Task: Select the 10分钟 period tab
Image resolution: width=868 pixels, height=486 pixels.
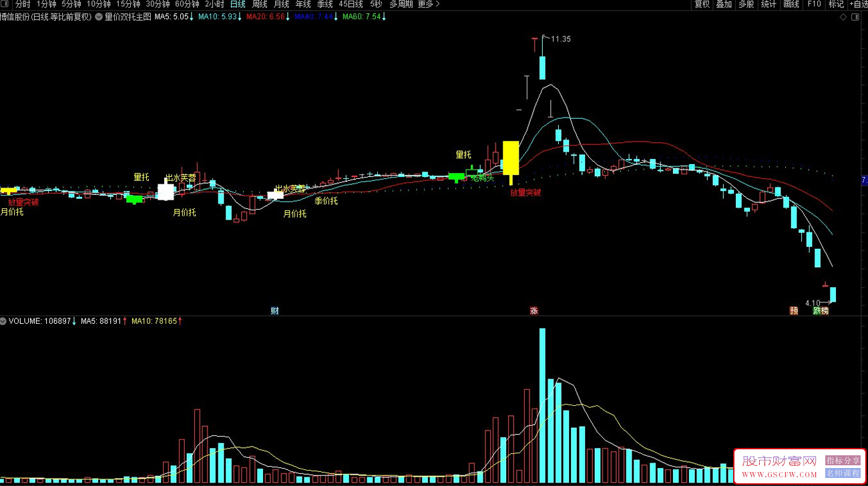Action: coord(99,4)
